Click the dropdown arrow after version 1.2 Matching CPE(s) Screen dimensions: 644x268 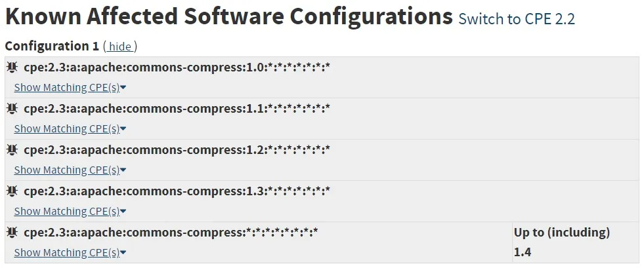pyautogui.click(x=123, y=170)
